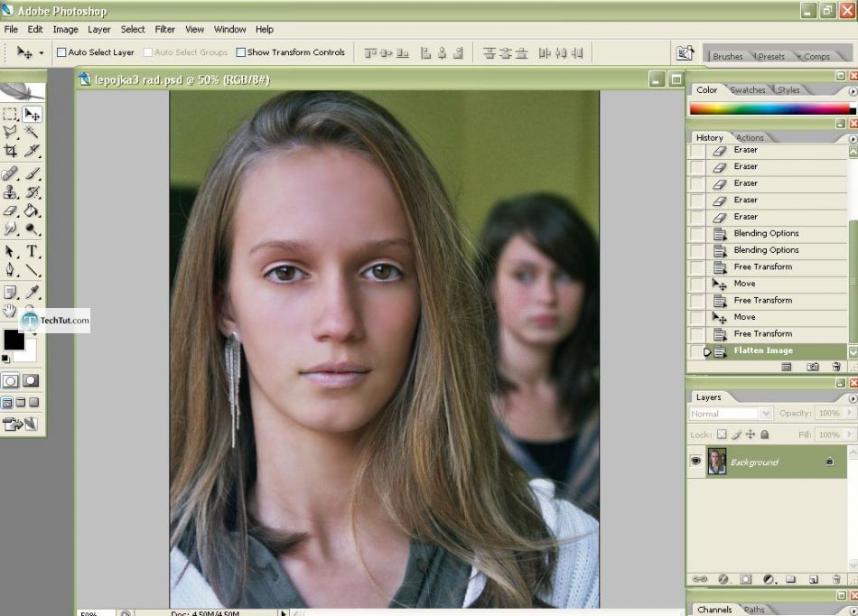Select the Notes tool
Screen dimensions: 858x616
click(x=11, y=293)
